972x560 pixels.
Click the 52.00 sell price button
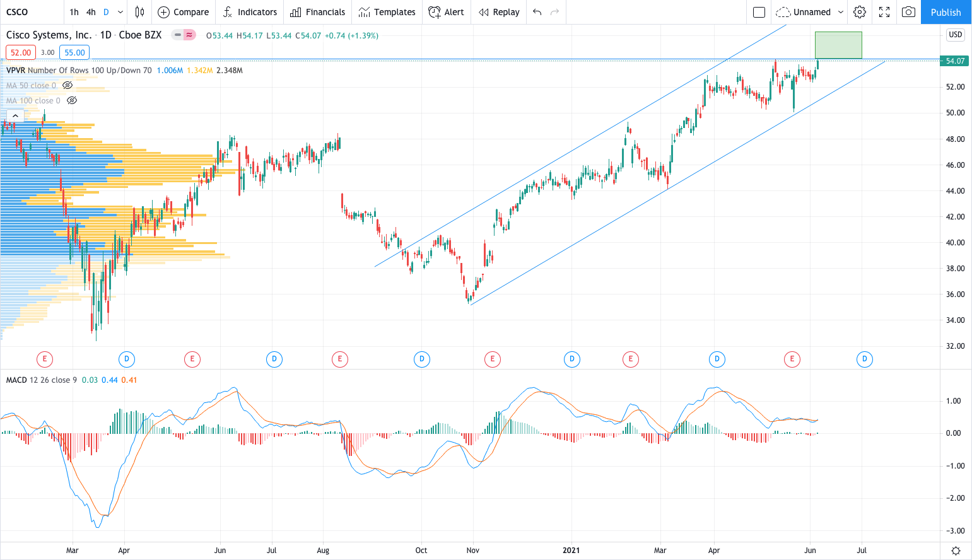(x=21, y=52)
